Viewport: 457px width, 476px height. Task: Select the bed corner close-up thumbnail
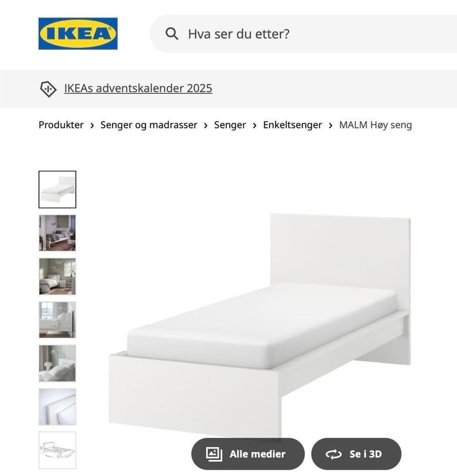58,407
